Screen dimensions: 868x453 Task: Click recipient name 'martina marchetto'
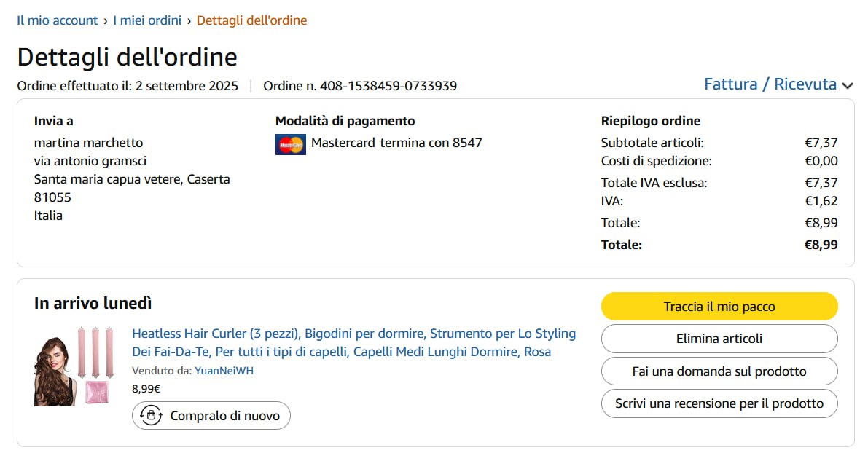(89, 143)
